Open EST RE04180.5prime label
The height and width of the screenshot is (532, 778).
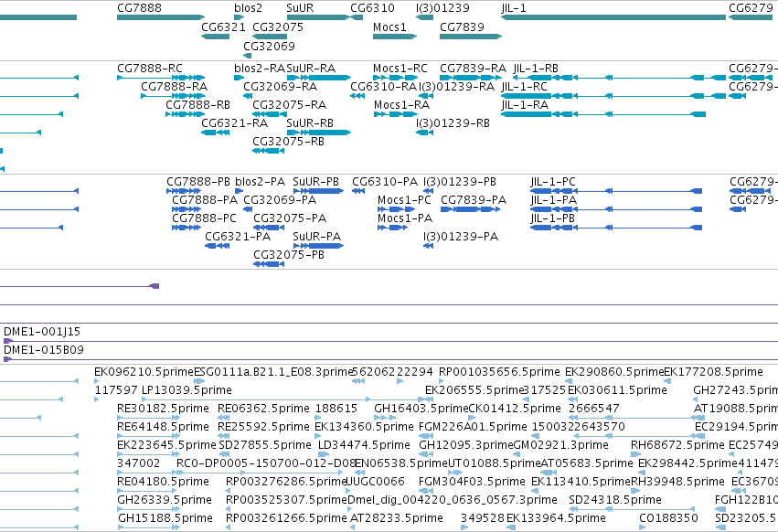163,482
